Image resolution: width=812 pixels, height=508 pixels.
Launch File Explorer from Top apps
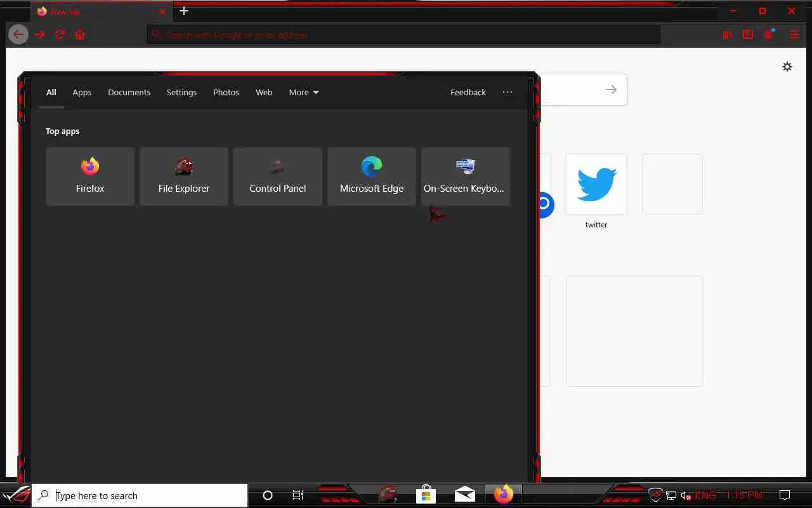click(x=184, y=177)
